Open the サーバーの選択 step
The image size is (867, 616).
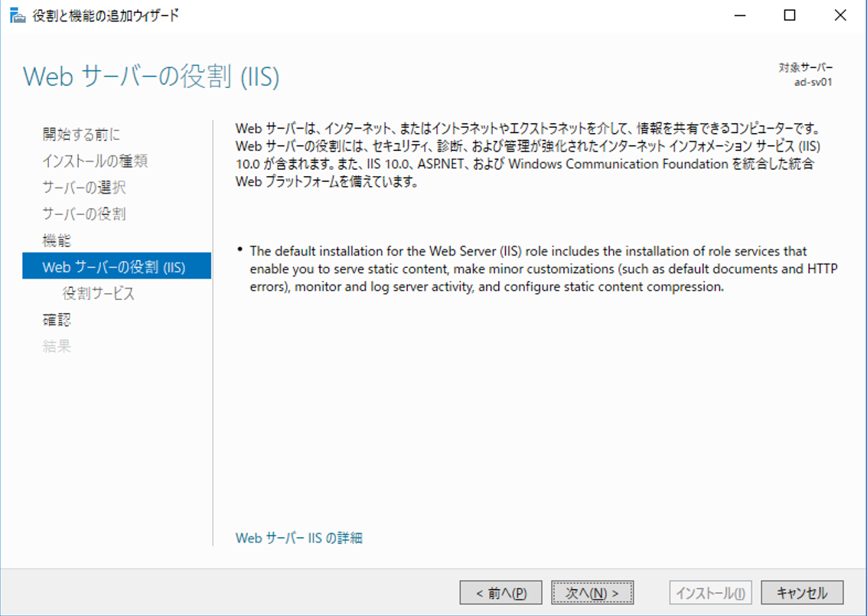(x=84, y=187)
